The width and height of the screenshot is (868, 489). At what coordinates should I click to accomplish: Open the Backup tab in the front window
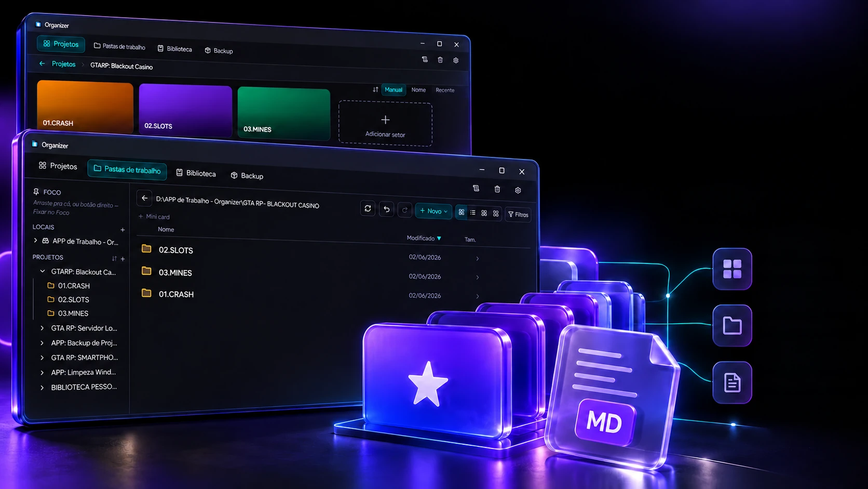point(247,176)
